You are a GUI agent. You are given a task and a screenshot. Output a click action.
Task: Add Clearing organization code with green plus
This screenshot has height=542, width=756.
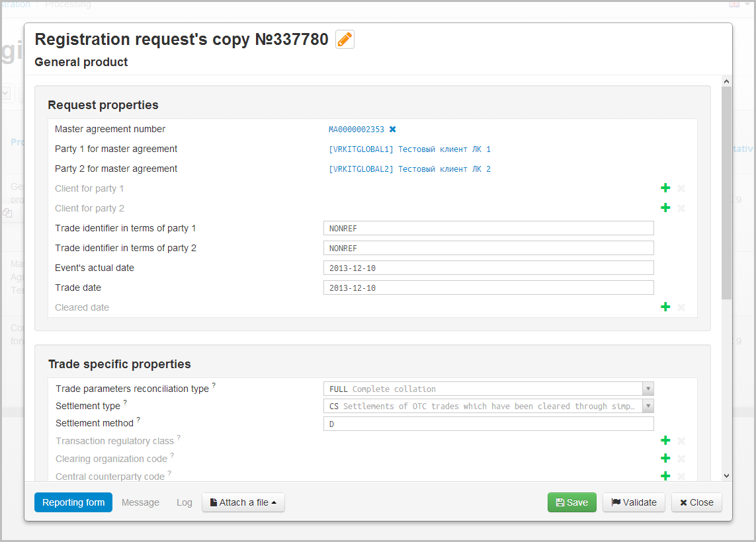[x=665, y=459]
